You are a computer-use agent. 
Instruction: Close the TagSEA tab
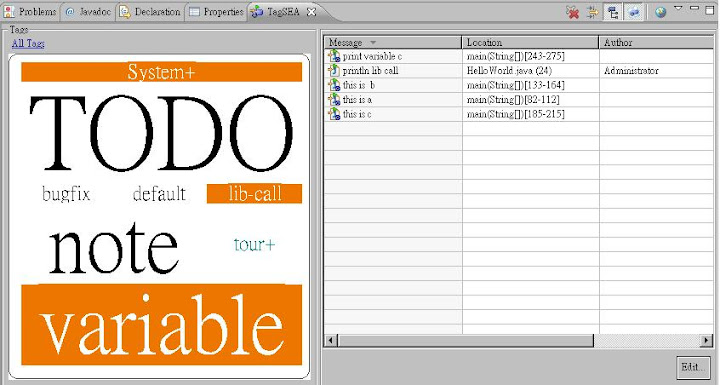pyautogui.click(x=311, y=12)
